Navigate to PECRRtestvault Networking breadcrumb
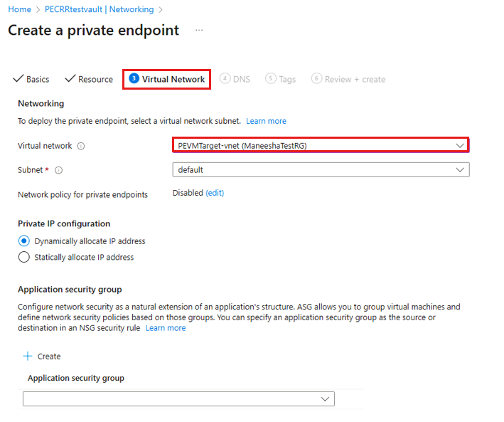The height and width of the screenshot is (422, 504). tap(100, 9)
